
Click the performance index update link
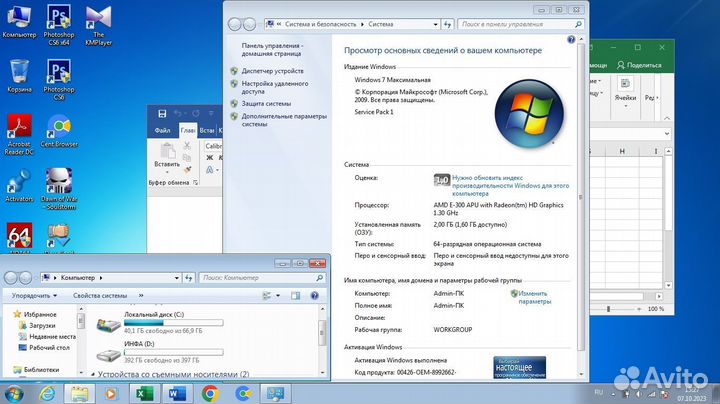510,185
